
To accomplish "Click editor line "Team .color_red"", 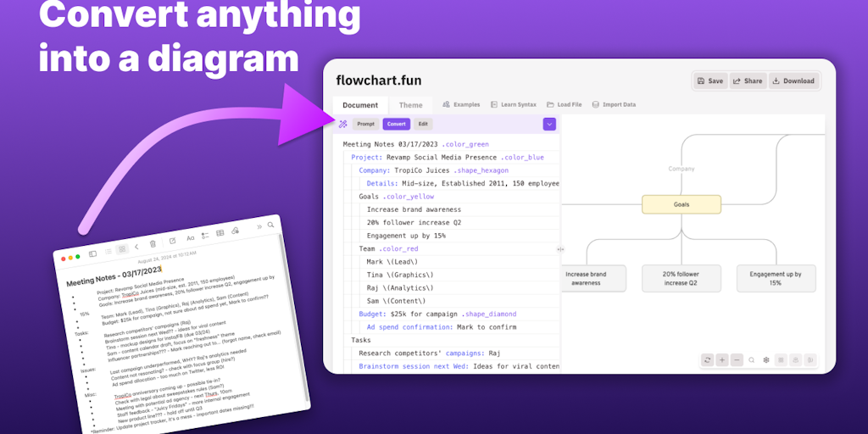I will (x=388, y=249).
